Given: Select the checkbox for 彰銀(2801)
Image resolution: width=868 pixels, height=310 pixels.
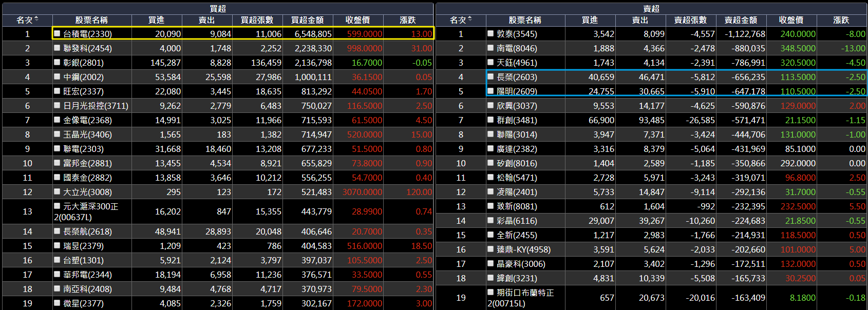Looking at the screenshot, I should 58,62.
